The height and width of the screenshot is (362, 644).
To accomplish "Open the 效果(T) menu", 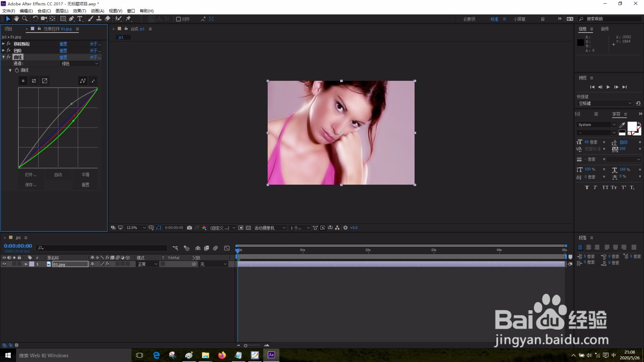I will pos(79,11).
